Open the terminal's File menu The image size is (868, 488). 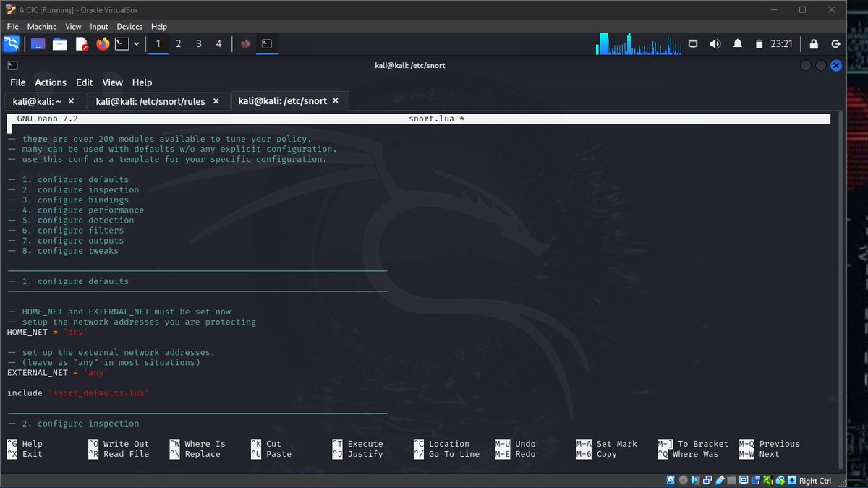pos(18,82)
